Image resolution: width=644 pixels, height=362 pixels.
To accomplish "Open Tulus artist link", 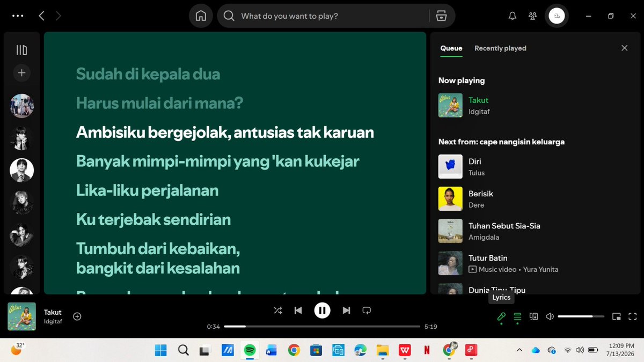I will (477, 173).
